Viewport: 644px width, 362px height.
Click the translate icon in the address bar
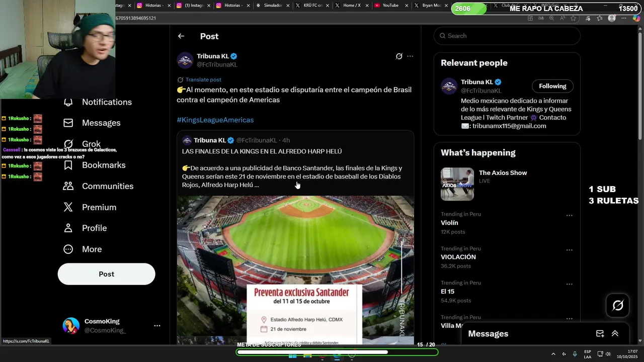(x=541, y=18)
